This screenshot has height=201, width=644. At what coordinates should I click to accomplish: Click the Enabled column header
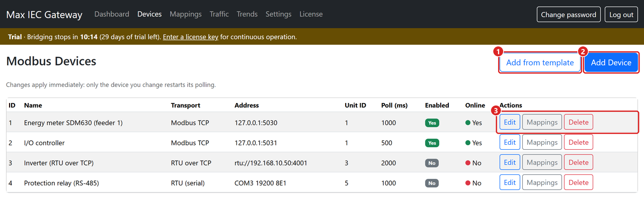(437, 106)
